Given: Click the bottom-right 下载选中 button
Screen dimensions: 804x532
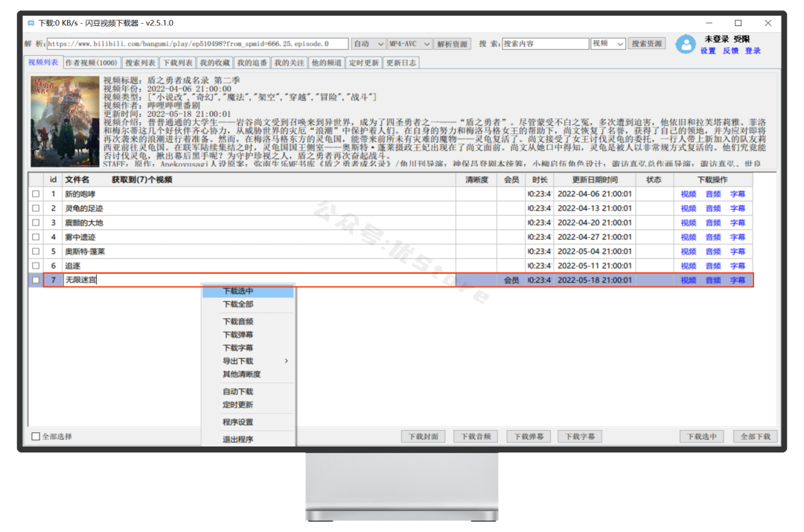Looking at the screenshot, I should (701, 437).
